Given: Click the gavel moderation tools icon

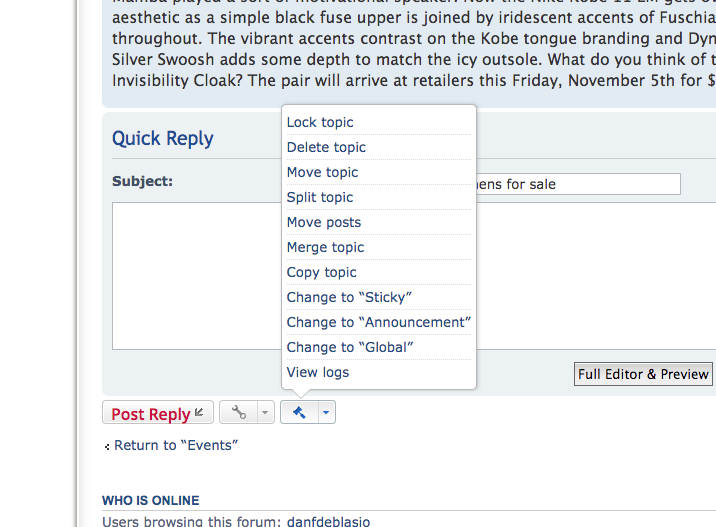Looking at the screenshot, I should (x=299, y=412).
